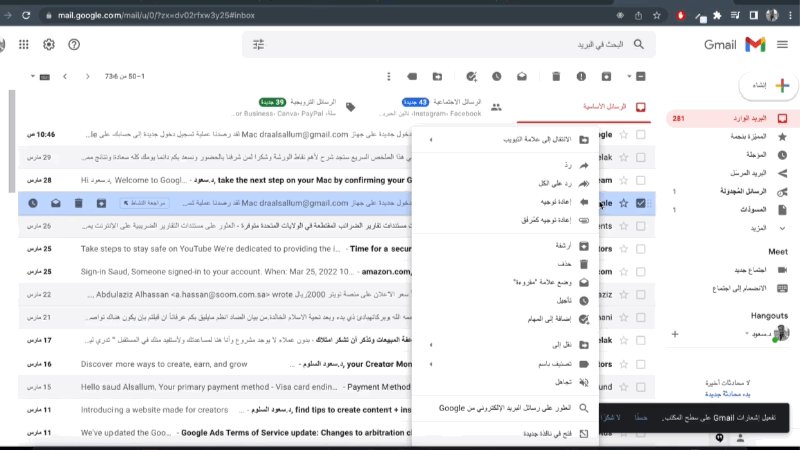Click the hover delete icon on highlighted row
Viewport: 800px width, 450px height.
pyautogui.click(x=79, y=203)
